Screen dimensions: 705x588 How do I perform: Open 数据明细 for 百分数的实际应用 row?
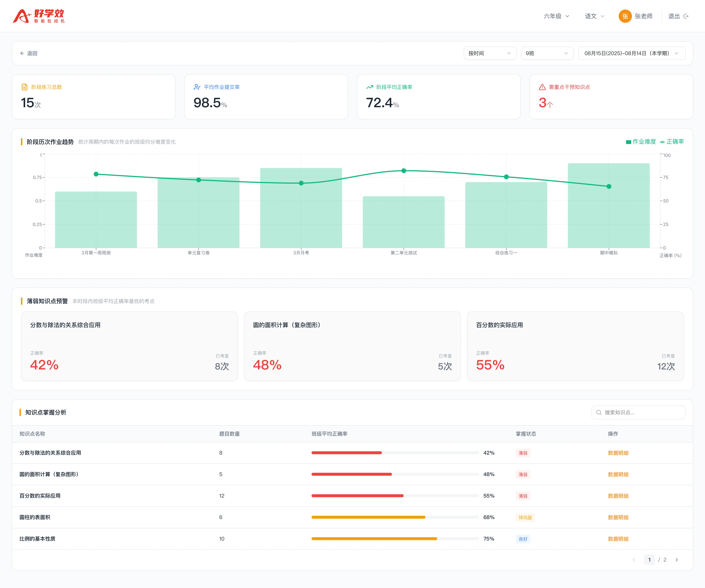pos(618,496)
